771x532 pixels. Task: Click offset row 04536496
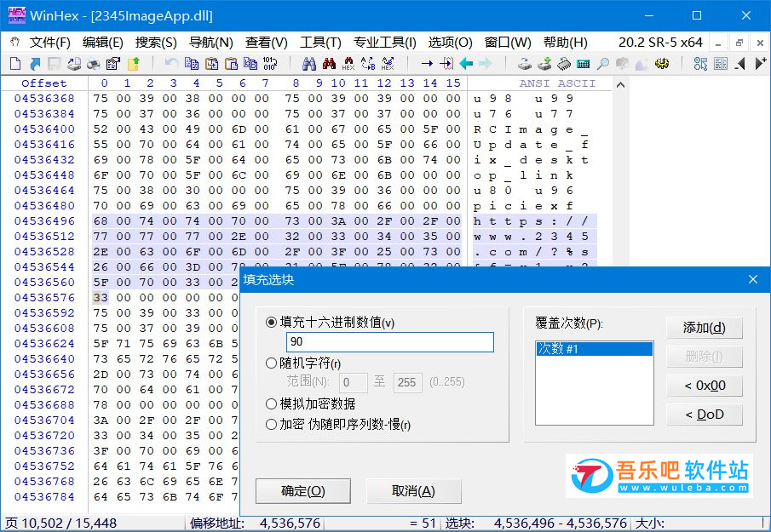click(45, 221)
